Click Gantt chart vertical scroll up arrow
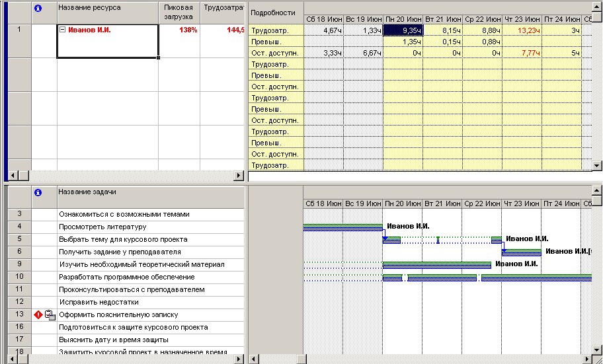 tap(597, 190)
